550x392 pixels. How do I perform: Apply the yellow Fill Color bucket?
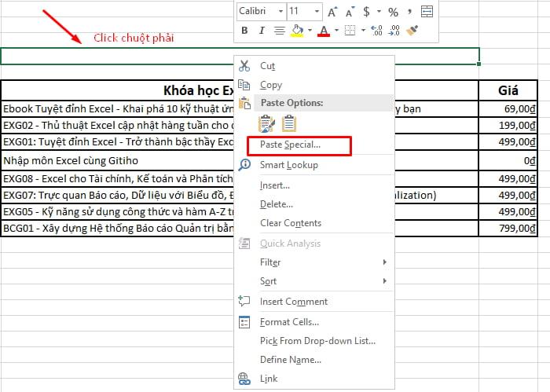click(298, 31)
